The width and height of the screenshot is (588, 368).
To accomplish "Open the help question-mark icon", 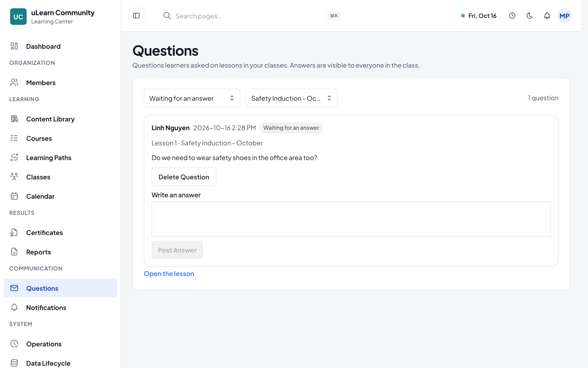I will (512, 16).
